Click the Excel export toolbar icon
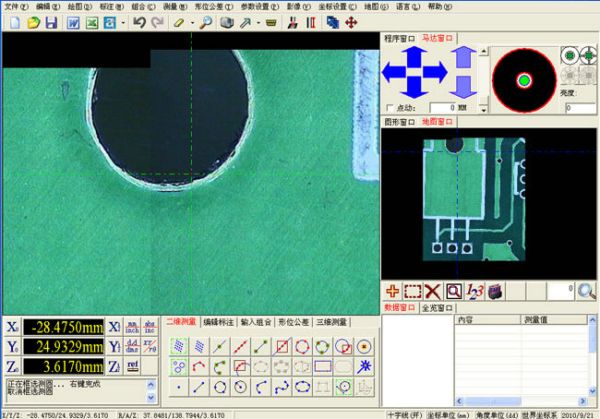The image size is (600, 419). click(92, 23)
